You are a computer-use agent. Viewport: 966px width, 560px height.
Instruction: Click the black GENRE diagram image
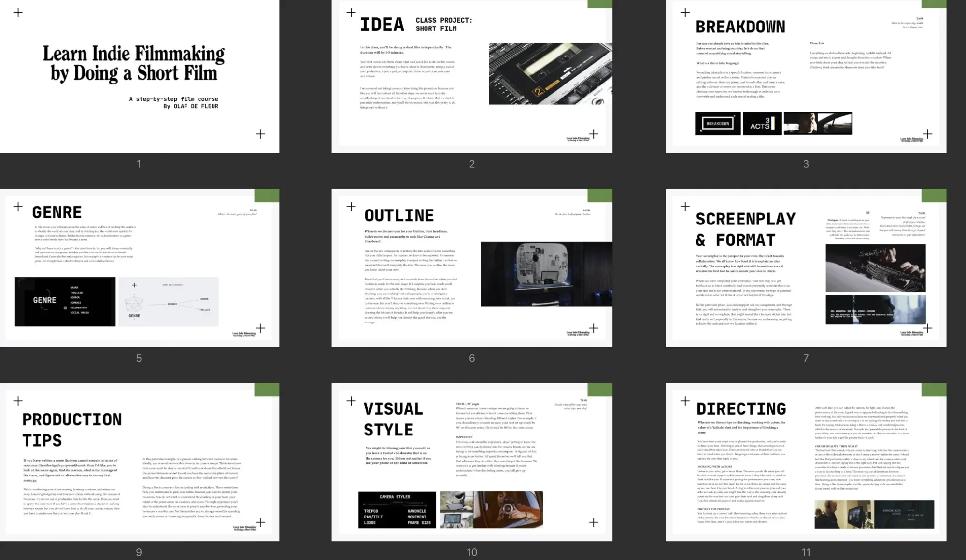pyautogui.click(x=65, y=302)
